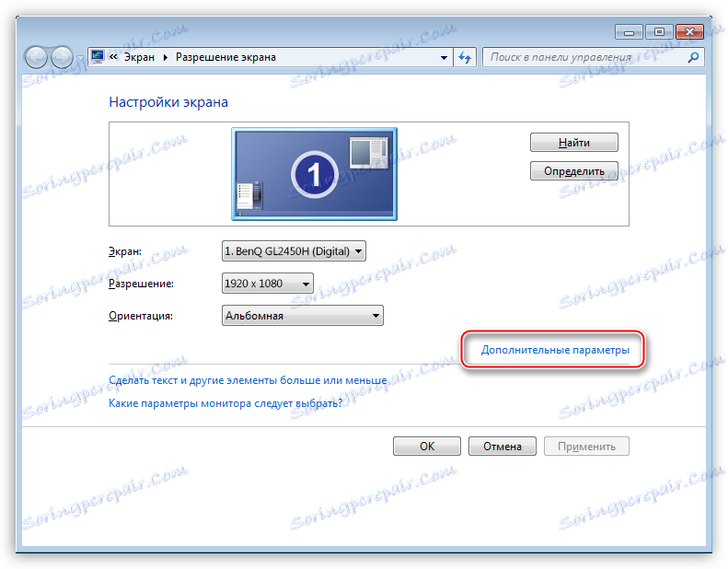
Task: Open the Экран display dropdown
Action: click(294, 251)
